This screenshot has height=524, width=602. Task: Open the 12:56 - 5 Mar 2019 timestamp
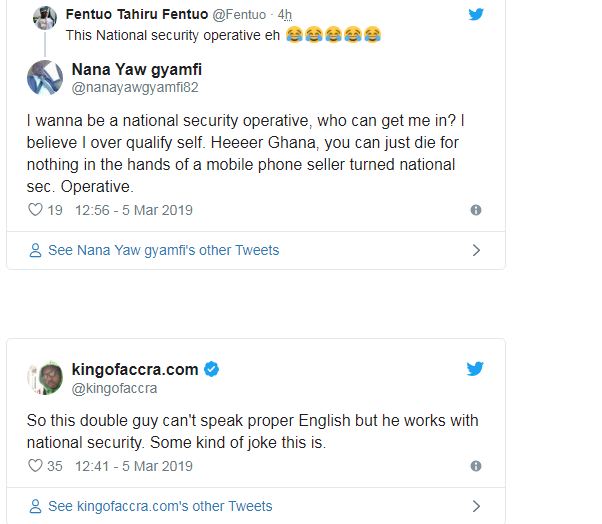coord(134,210)
